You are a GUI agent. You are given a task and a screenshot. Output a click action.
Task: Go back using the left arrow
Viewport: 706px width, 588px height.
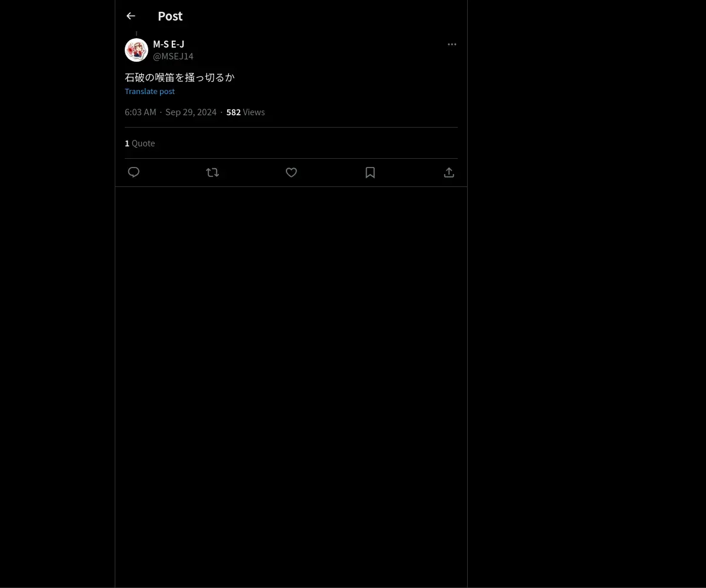[131, 16]
